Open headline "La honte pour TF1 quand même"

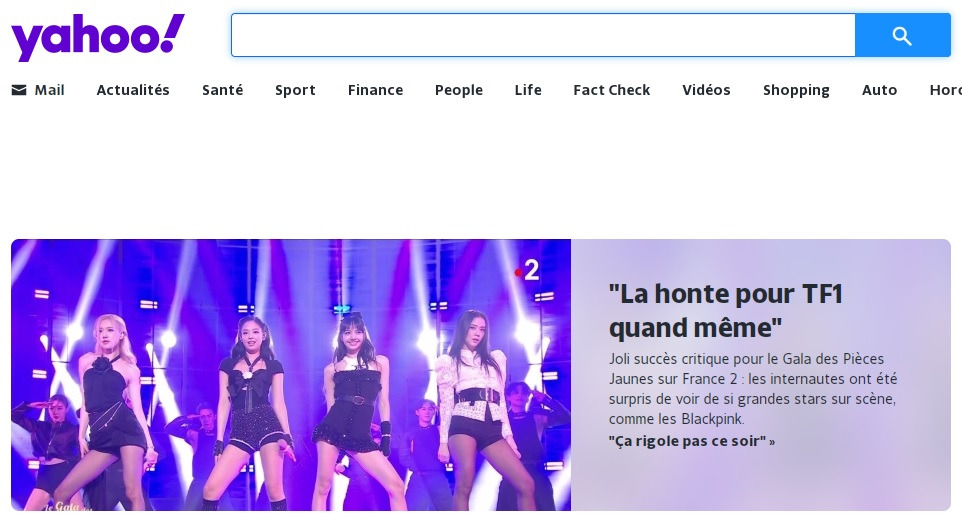point(726,311)
